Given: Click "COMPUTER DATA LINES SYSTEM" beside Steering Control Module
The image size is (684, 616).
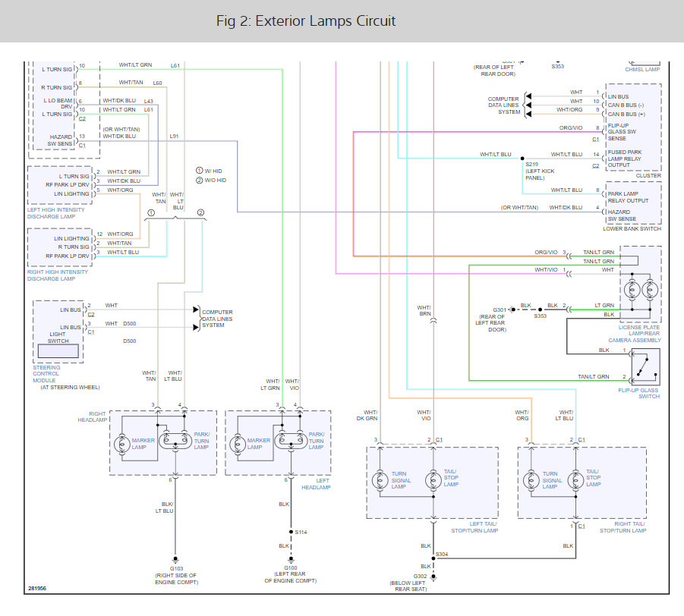Looking at the screenshot, I should click(x=217, y=319).
